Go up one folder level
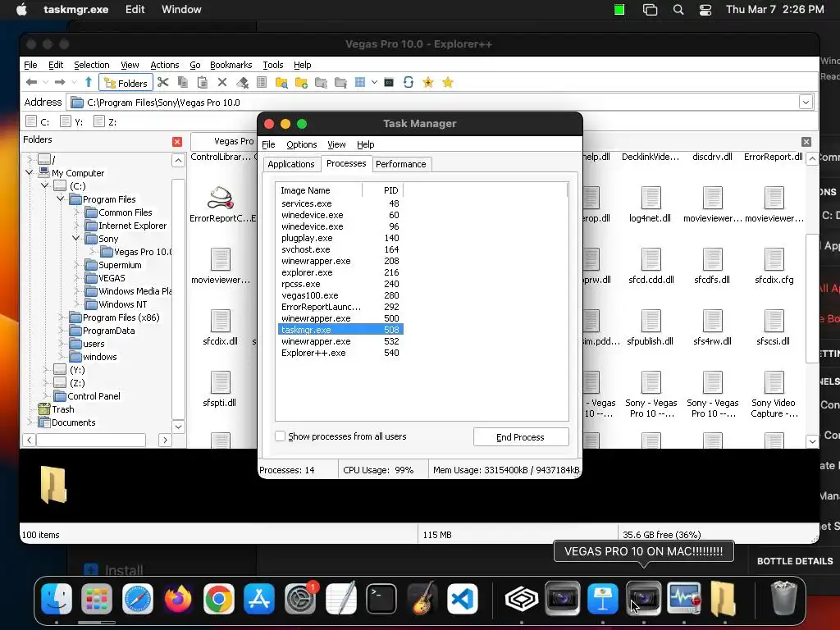The image size is (840, 630). pyautogui.click(x=89, y=83)
